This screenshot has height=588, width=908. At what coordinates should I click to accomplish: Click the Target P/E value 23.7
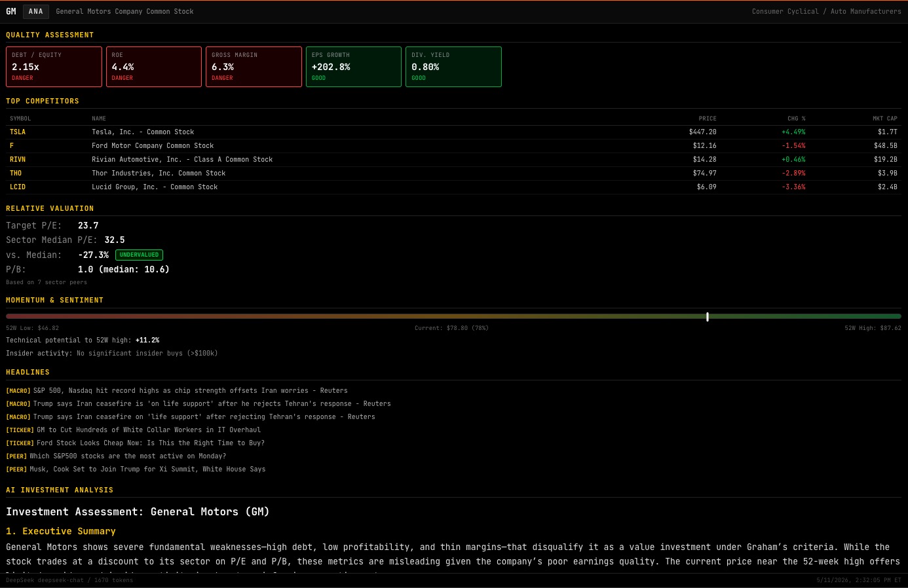(x=88, y=225)
